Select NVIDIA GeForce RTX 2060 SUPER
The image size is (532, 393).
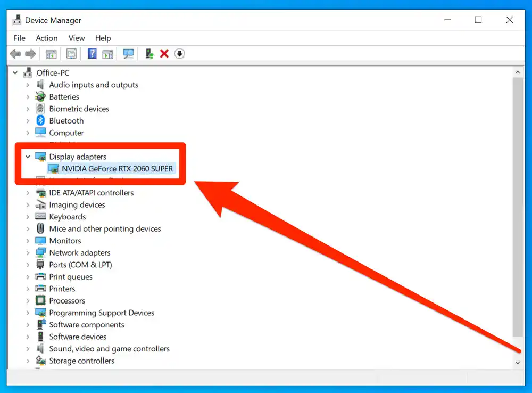118,168
